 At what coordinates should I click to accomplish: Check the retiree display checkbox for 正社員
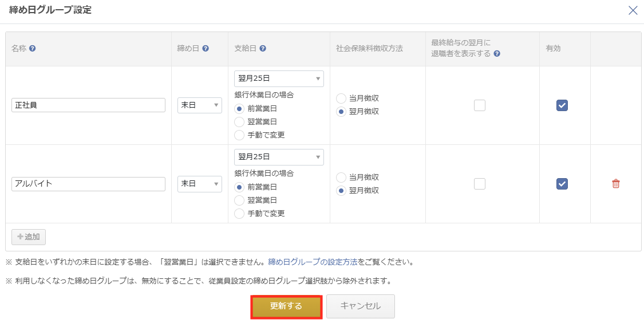479,105
